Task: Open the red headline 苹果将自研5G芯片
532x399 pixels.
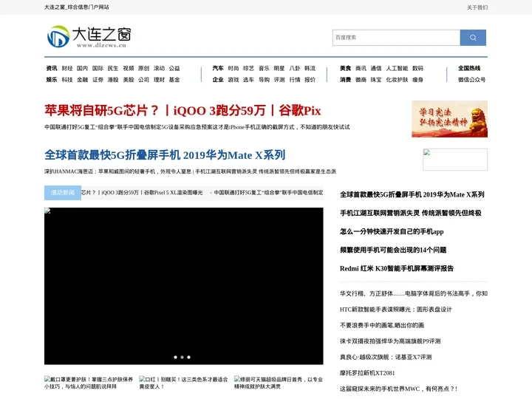Action: [183, 111]
